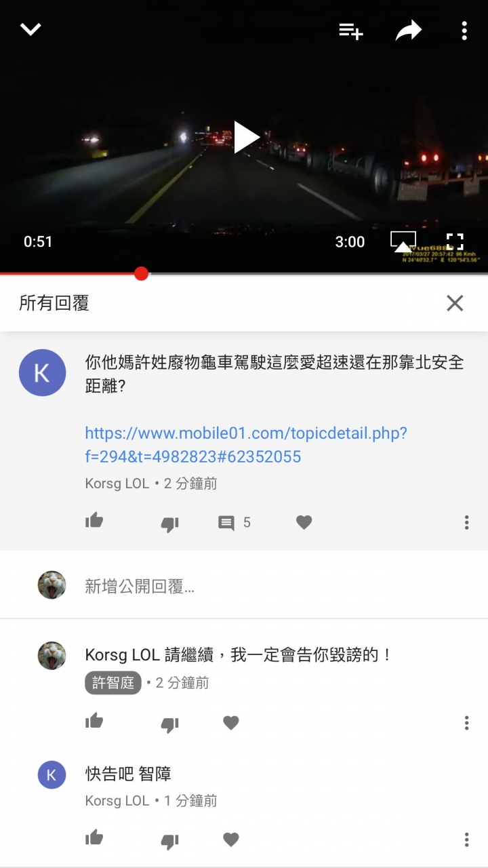Share the video with arrow icon
This screenshot has height=868, width=488.
(x=409, y=31)
